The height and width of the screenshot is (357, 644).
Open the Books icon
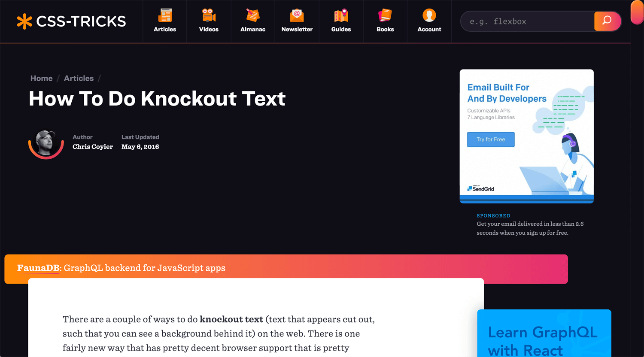[x=385, y=15]
